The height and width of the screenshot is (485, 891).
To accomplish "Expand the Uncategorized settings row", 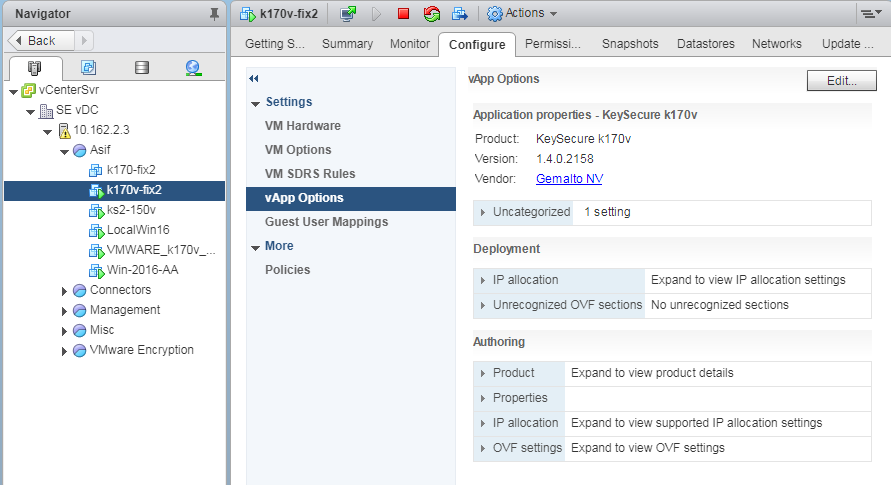I will click(x=483, y=212).
